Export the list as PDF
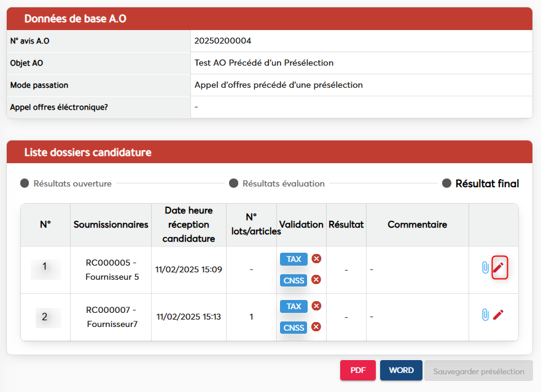 (x=358, y=371)
